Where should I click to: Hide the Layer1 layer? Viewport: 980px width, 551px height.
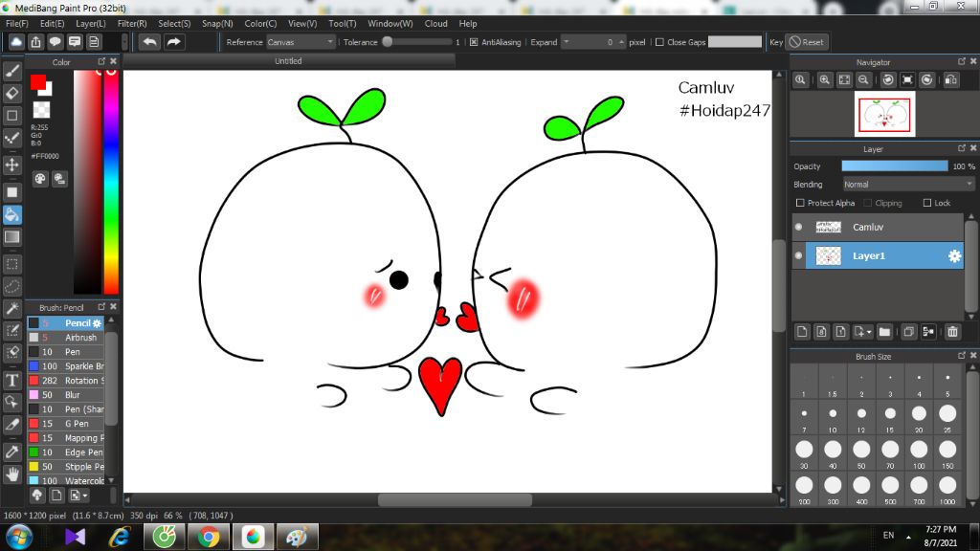pos(798,255)
